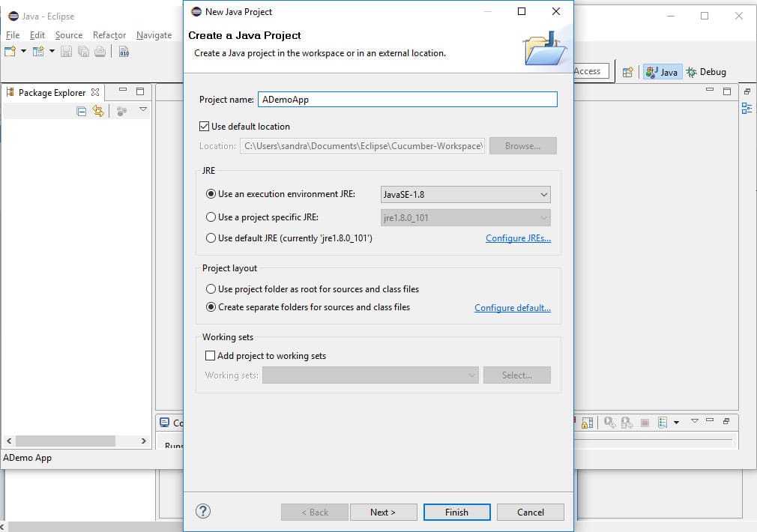Viewport: 757px width, 532px height.
Task: Click the new item wizard icon beside Save
Action: (38, 52)
